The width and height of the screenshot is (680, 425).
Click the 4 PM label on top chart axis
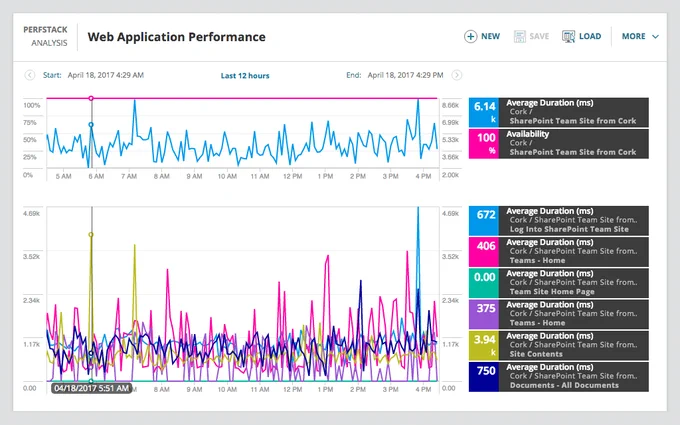423,177
